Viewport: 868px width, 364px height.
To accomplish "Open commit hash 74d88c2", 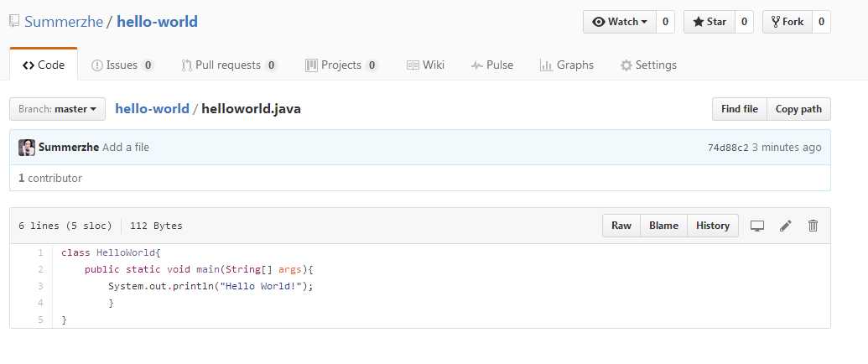I will 728,148.
